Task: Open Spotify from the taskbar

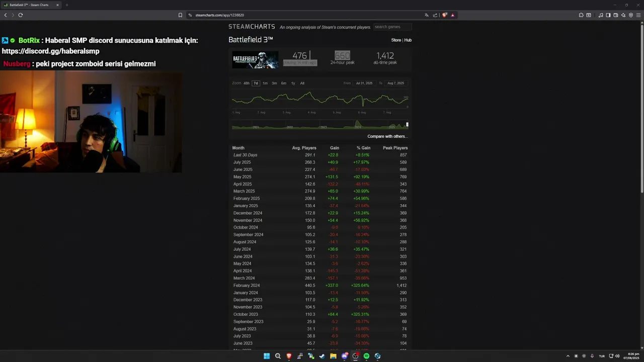Action: [366, 356]
